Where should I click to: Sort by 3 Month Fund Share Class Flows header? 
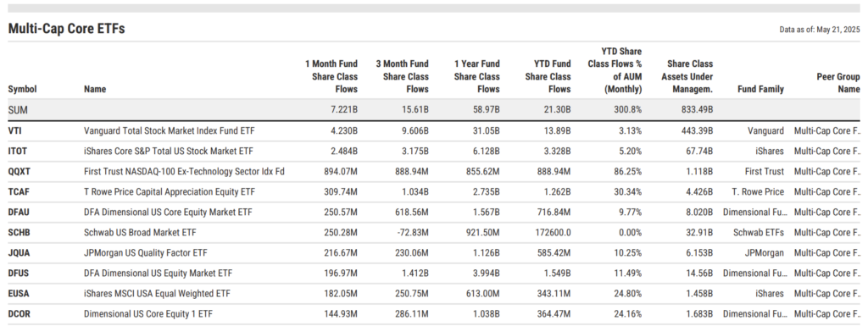tap(403, 76)
